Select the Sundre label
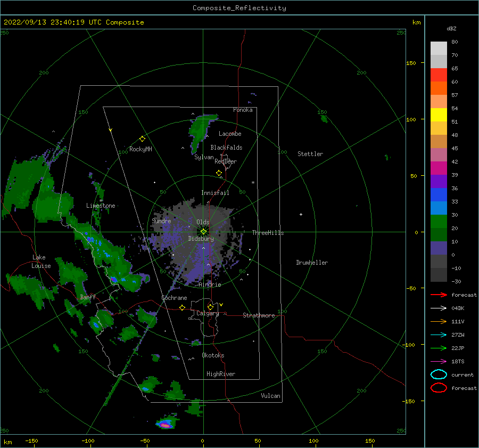479x448 pixels. click(161, 221)
